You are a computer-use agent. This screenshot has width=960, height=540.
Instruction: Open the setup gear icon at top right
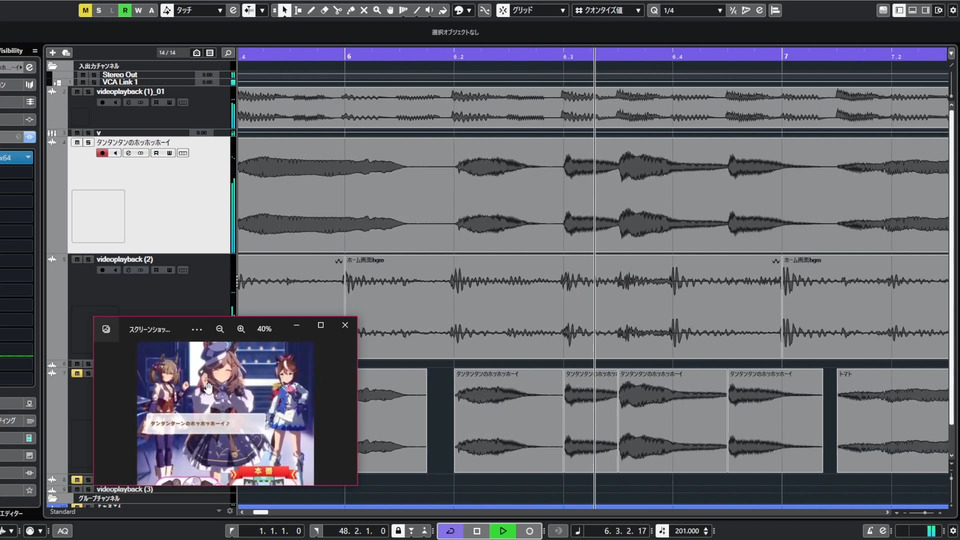951,10
